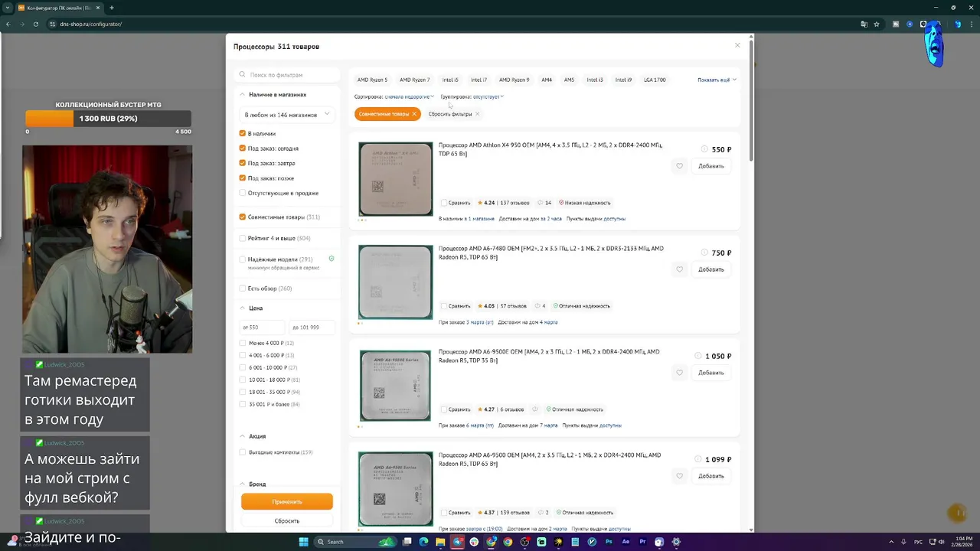Click the translate page icon in the address bar
This screenshot has height=551, width=980.
(x=864, y=24)
